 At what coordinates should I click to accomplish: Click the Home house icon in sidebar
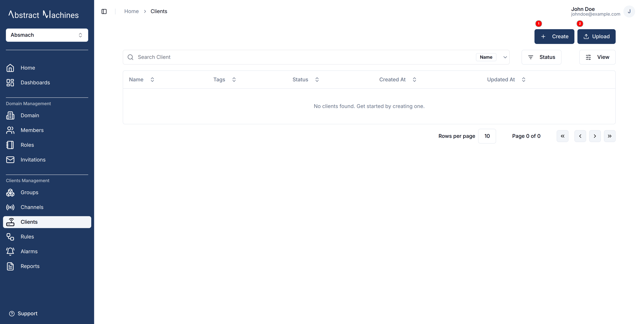10,68
